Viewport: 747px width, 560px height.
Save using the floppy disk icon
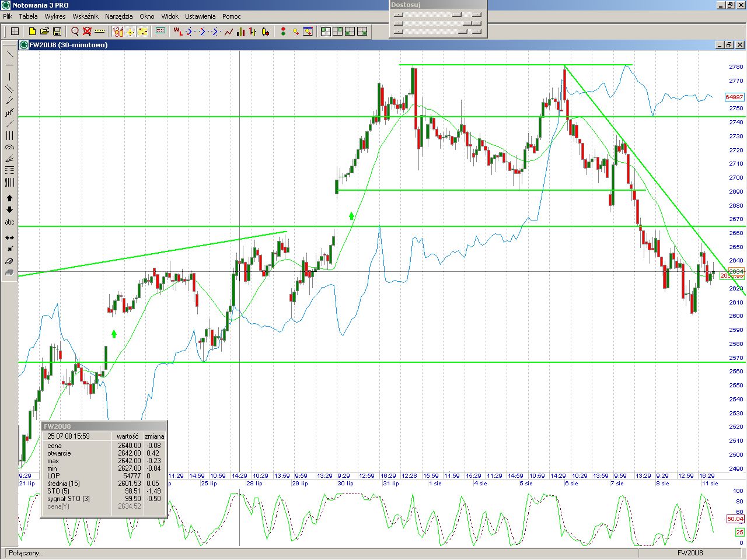tap(57, 32)
